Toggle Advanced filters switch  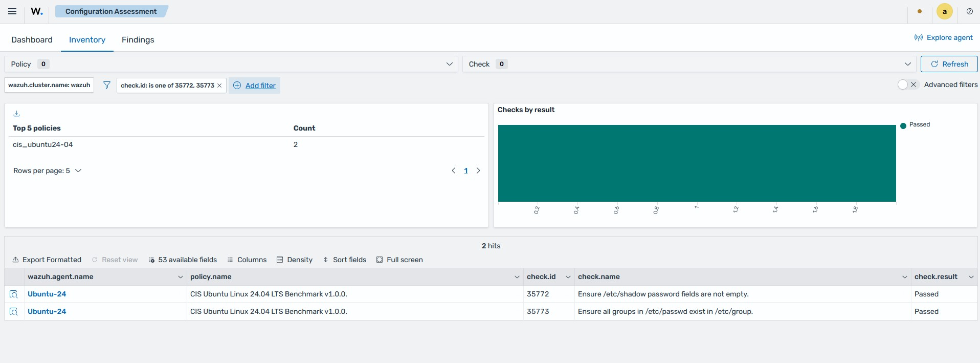908,84
